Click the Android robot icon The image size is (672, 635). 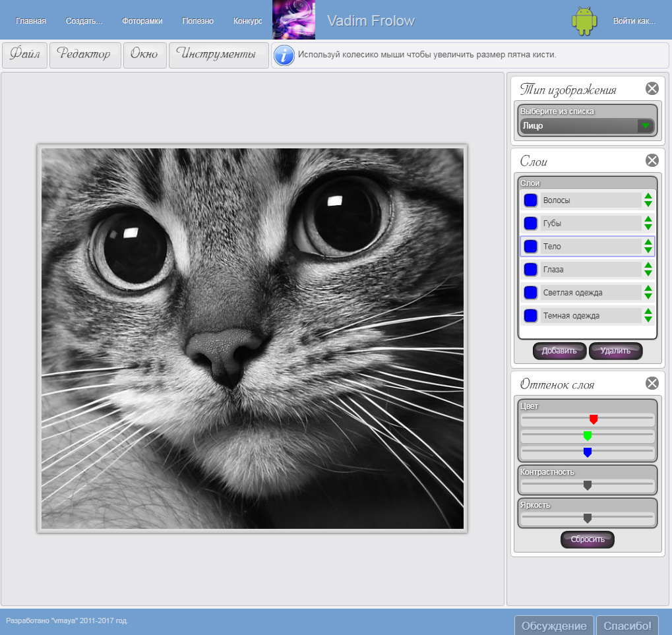point(584,21)
